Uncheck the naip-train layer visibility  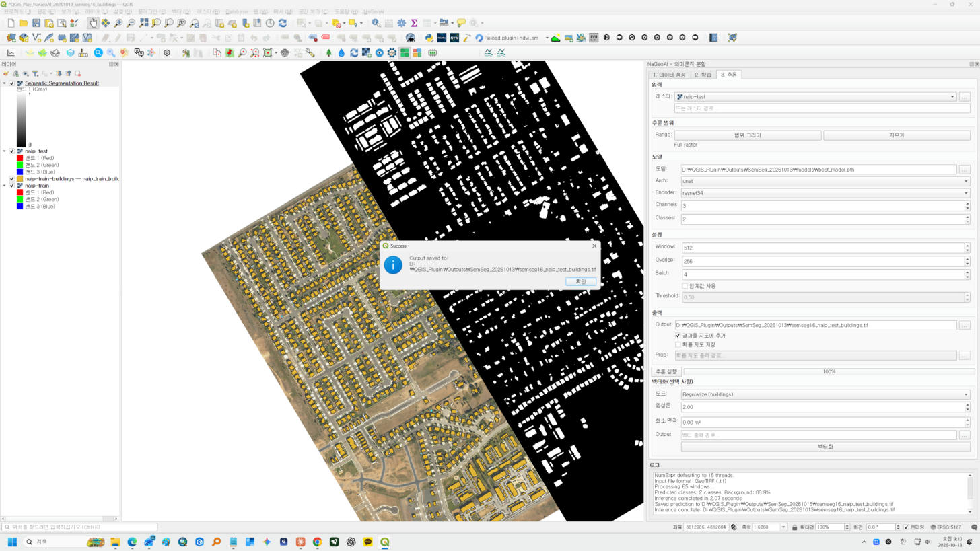coord(11,186)
